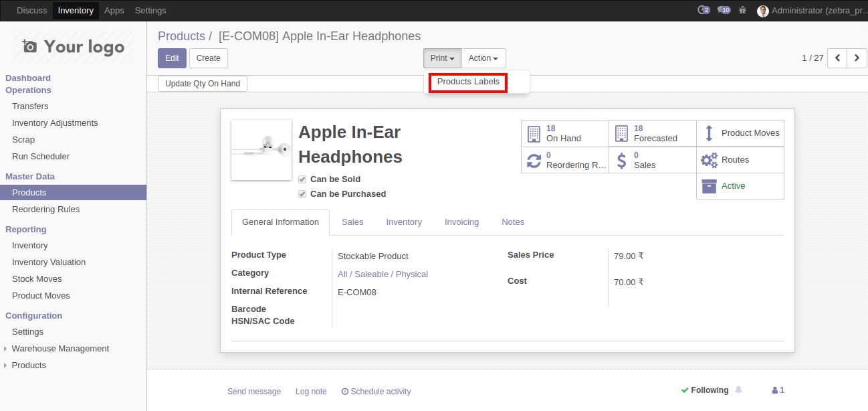This screenshot has height=411, width=868.
Task: Open Inventory under Reporting in sidebar
Action: (x=30, y=246)
